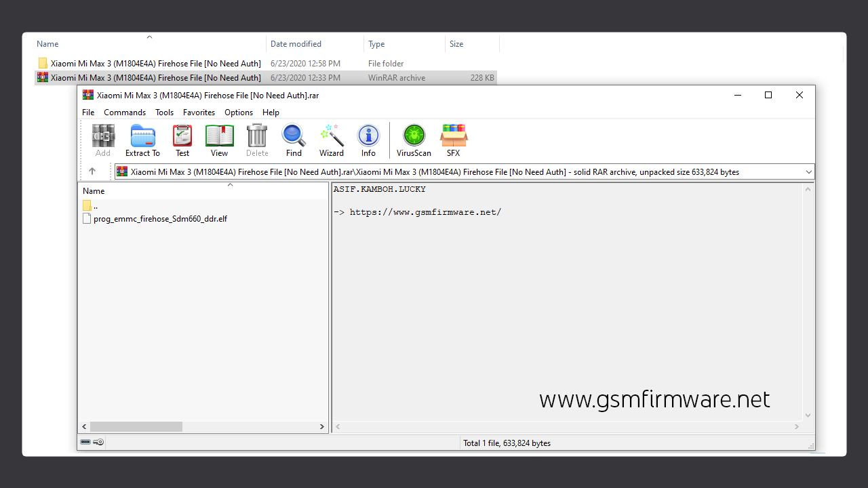Image resolution: width=868 pixels, height=488 pixels.
Task: Open the Find magnifier tool
Action: point(294,140)
